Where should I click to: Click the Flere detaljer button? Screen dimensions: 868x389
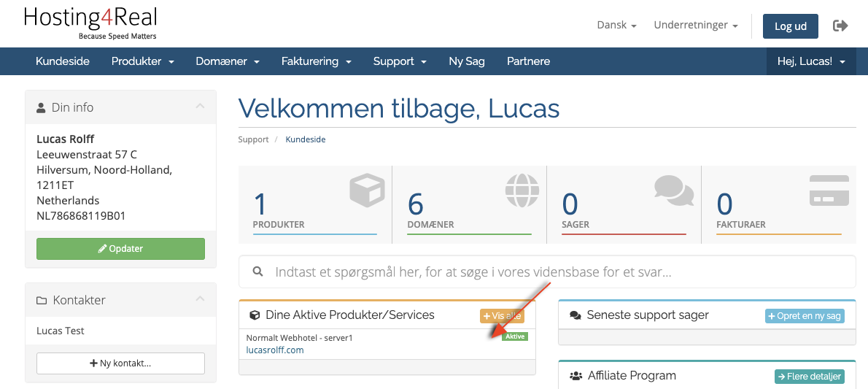pos(810,377)
